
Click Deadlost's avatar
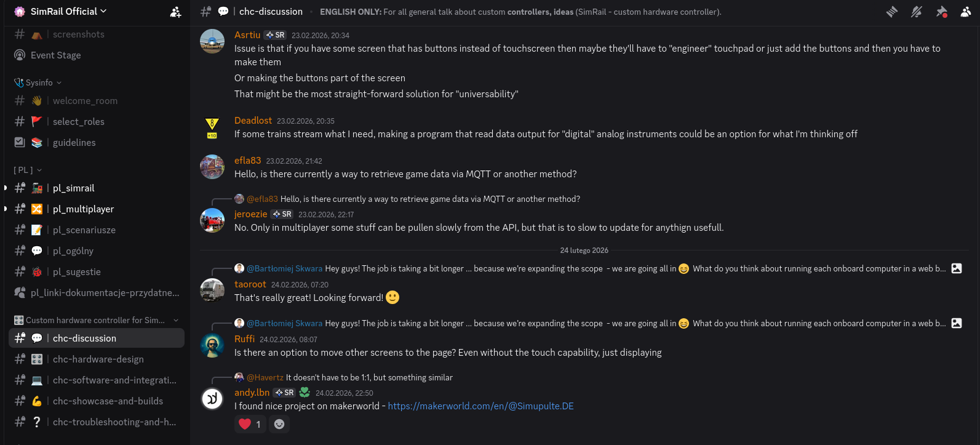coord(212,128)
